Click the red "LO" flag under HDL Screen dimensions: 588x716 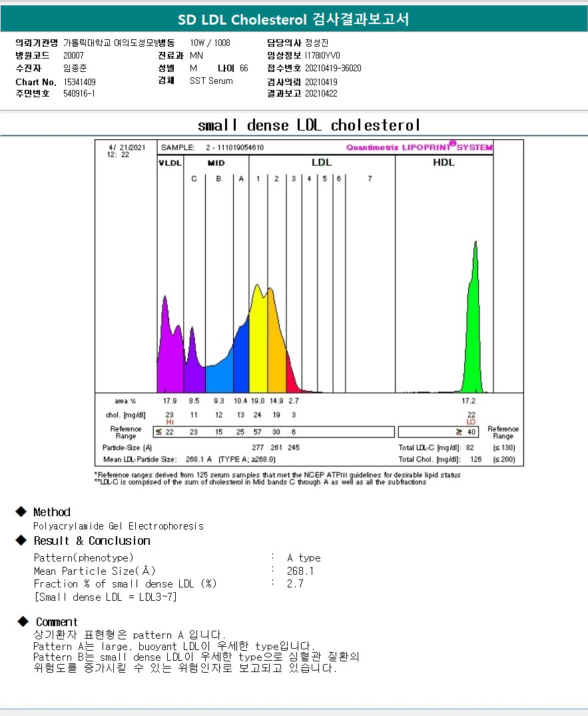click(471, 422)
